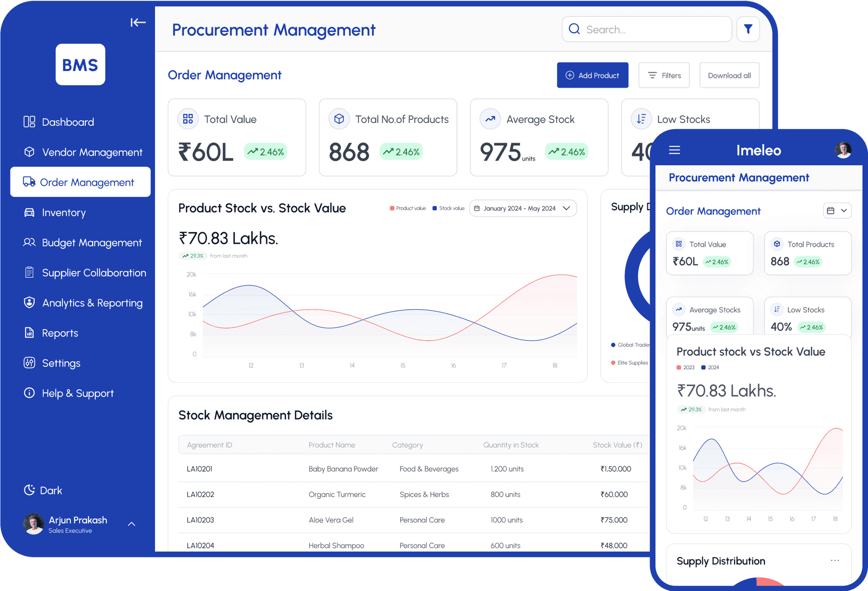
Task: Open the January 2024 - May 2024 date dropdown
Action: [523, 208]
